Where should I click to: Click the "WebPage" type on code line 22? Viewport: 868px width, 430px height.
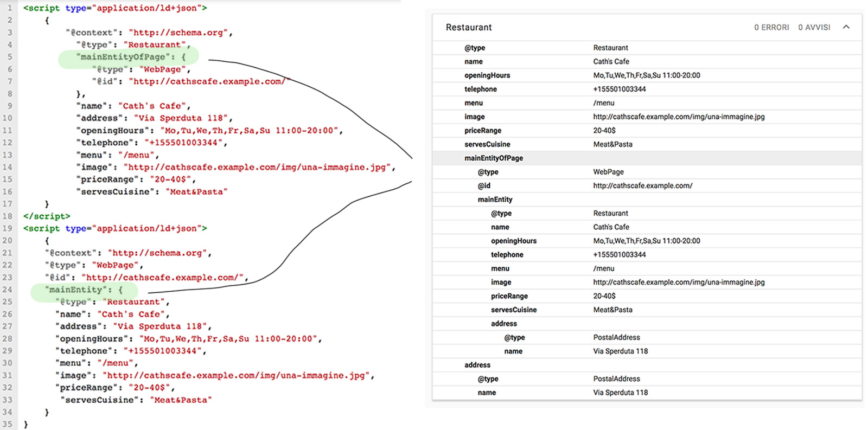116,265
